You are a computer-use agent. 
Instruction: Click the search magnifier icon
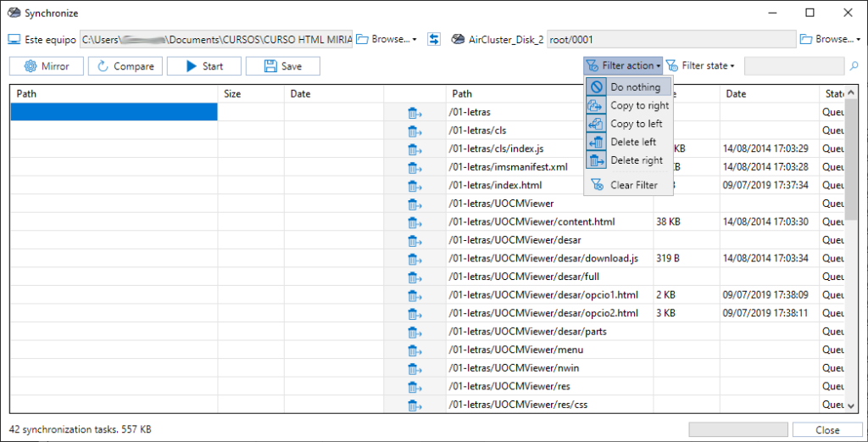pyautogui.click(x=854, y=66)
